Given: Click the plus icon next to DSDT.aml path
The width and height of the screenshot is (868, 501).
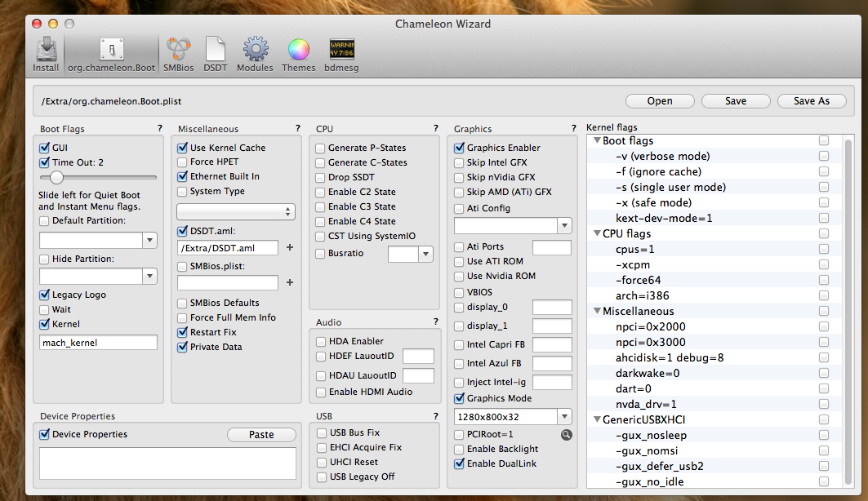Looking at the screenshot, I should [289, 247].
